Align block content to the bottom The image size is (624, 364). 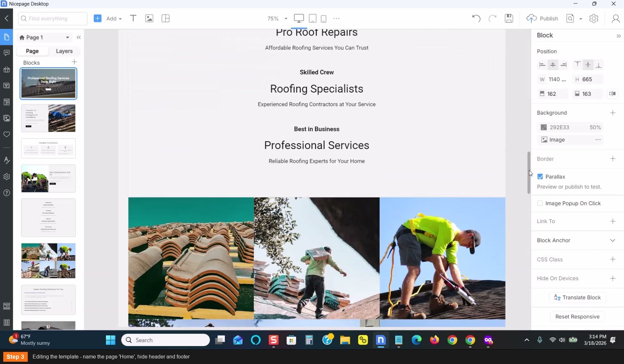pyautogui.click(x=599, y=65)
